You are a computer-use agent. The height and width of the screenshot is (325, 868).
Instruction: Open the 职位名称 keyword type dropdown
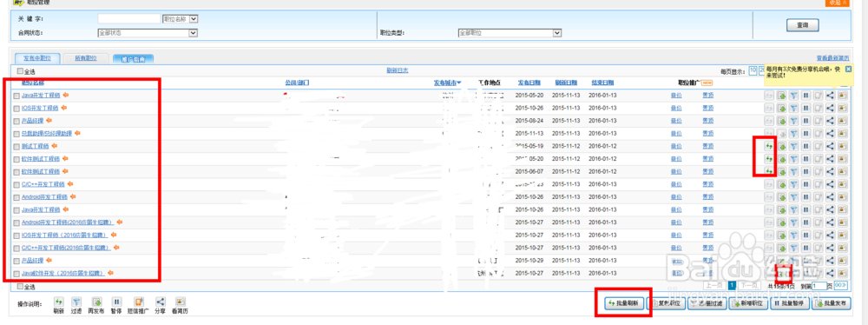point(180,19)
